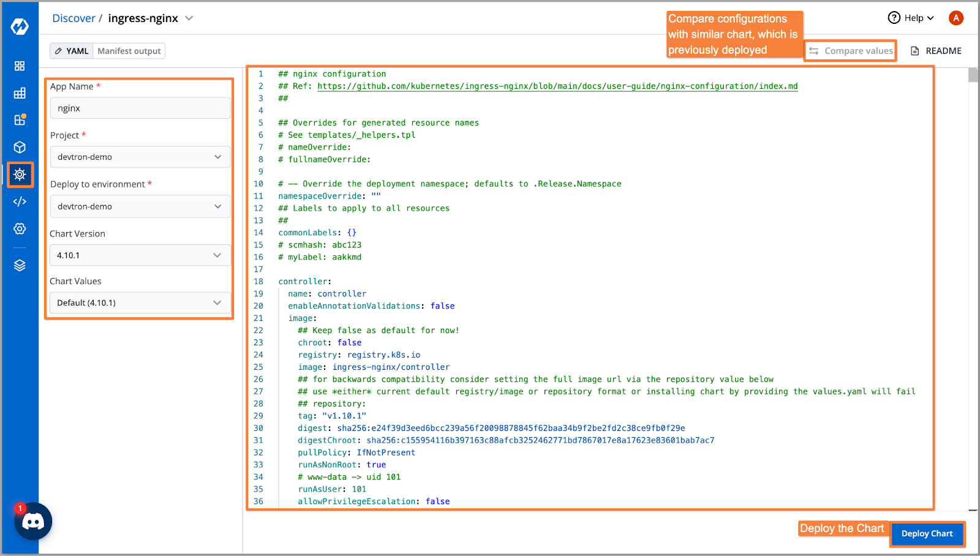Open the GitHub nginx-configuration URL link
Image resolution: width=980 pixels, height=556 pixels.
[557, 86]
